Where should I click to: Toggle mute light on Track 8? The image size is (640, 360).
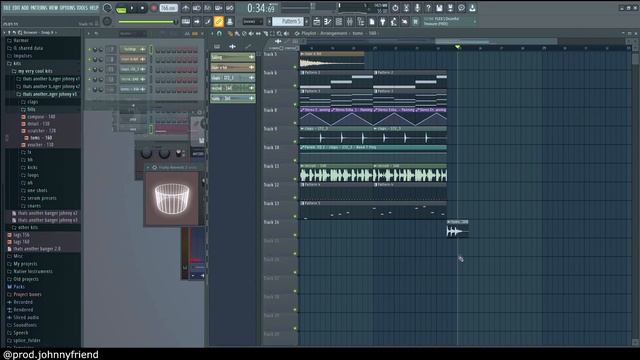295,123
